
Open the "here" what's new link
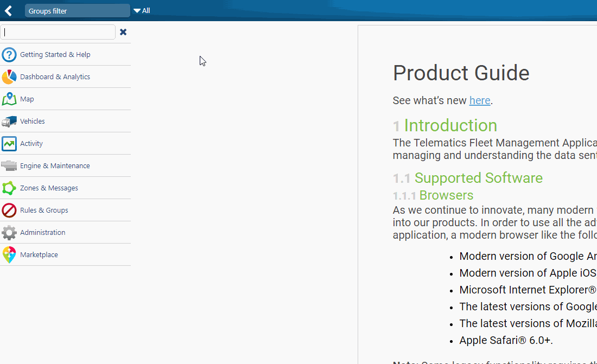(480, 100)
